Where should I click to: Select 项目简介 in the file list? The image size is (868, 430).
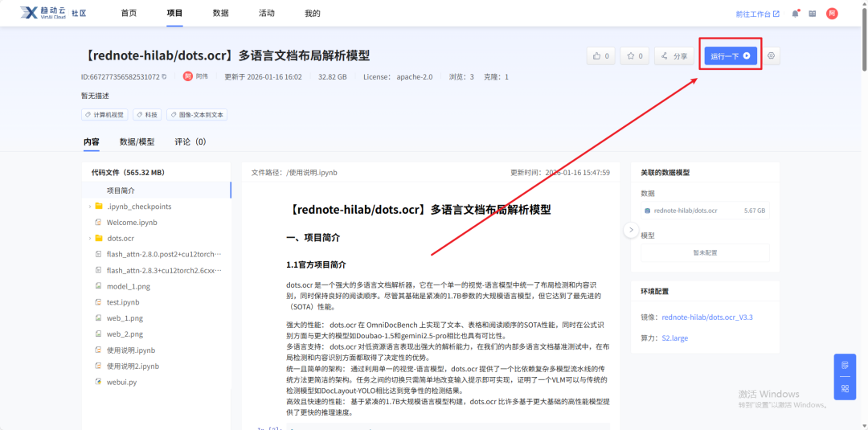point(156,190)
